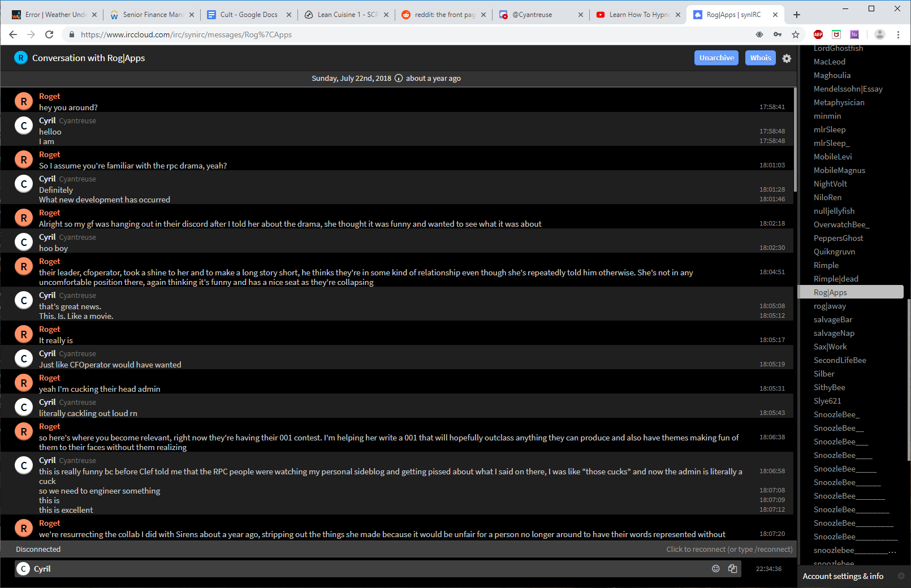Open Chrome profile avatar icon
The height and width of the screenshot is (588, 911).
880,34
